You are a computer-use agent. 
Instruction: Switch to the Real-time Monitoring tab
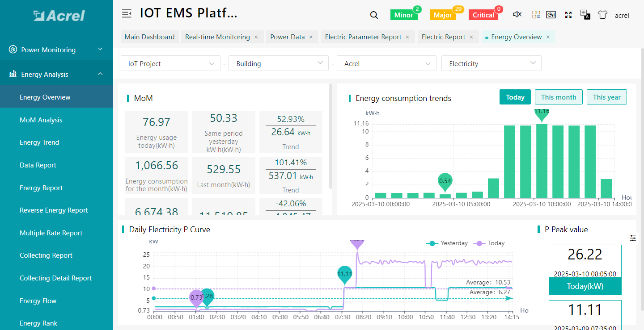pos(218,37)
